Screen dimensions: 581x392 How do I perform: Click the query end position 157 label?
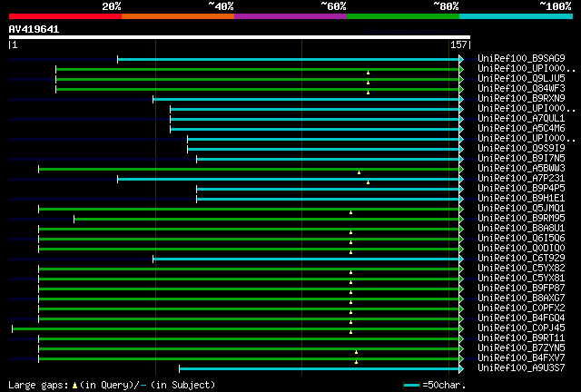(x=458, y=44)
